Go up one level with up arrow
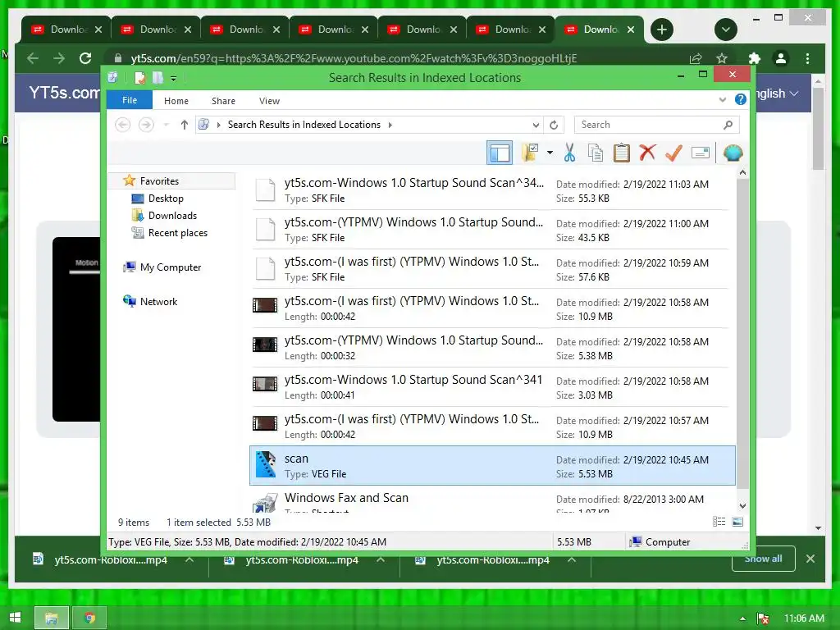 point(185,125)
